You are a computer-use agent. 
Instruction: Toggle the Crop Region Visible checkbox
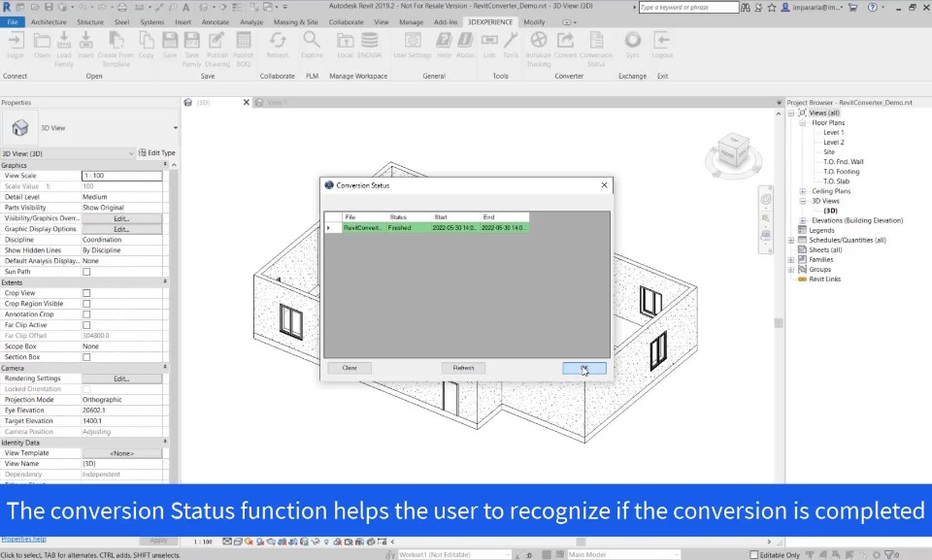pyautogui.click(x=86, y=304)
